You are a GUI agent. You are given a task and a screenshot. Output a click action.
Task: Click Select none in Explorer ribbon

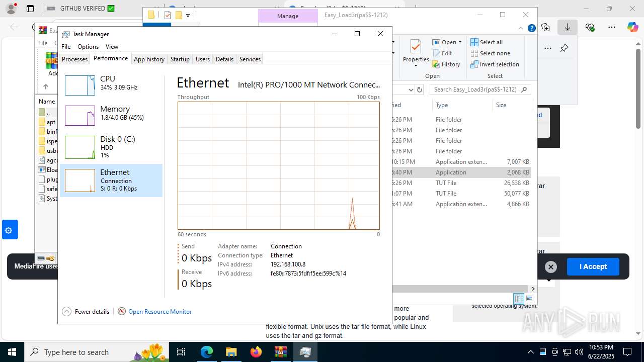[x=490, y=53]
